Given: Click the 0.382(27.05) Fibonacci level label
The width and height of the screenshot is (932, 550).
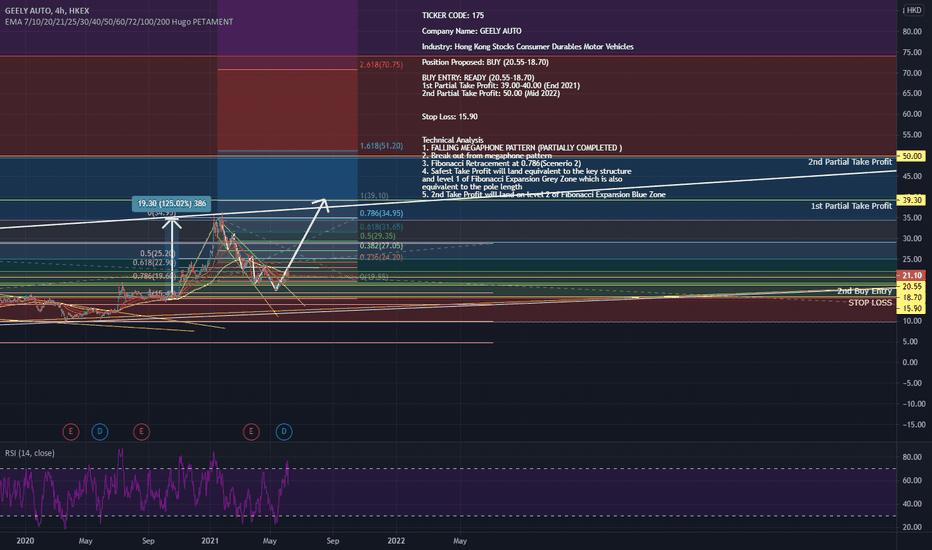Looking at the screenshot, I should [381, 246].
